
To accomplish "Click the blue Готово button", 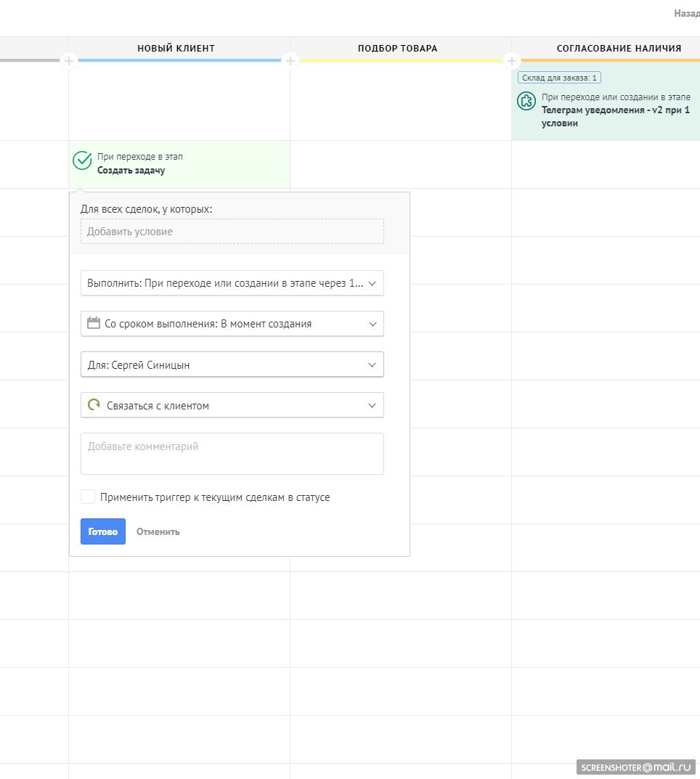I will [103, 531].
